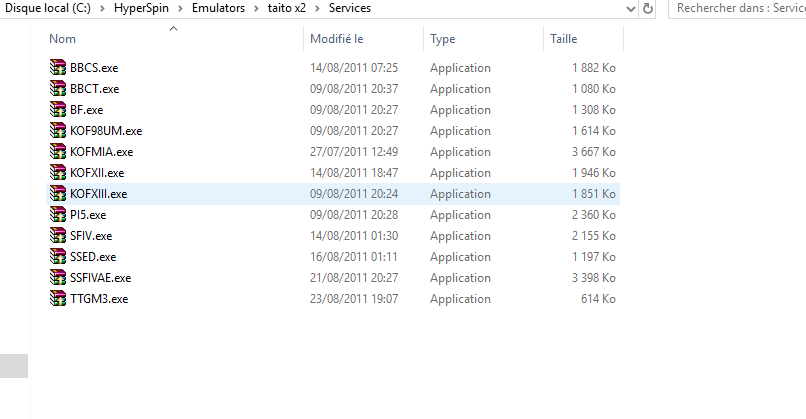Click the Application type of SSED.exe
The height and width of the screenshot is (419, 806).
click(460, 257)
